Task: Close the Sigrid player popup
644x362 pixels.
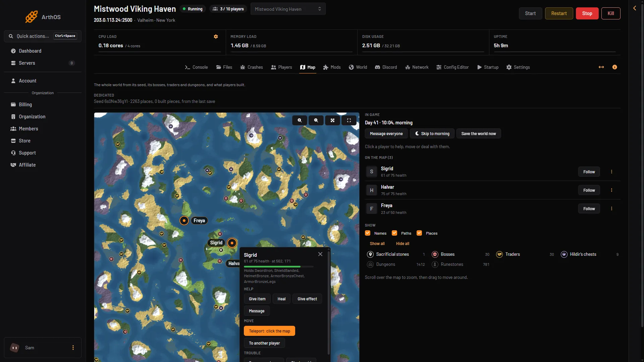Action: pyautogui.click(x=320, y=254)
